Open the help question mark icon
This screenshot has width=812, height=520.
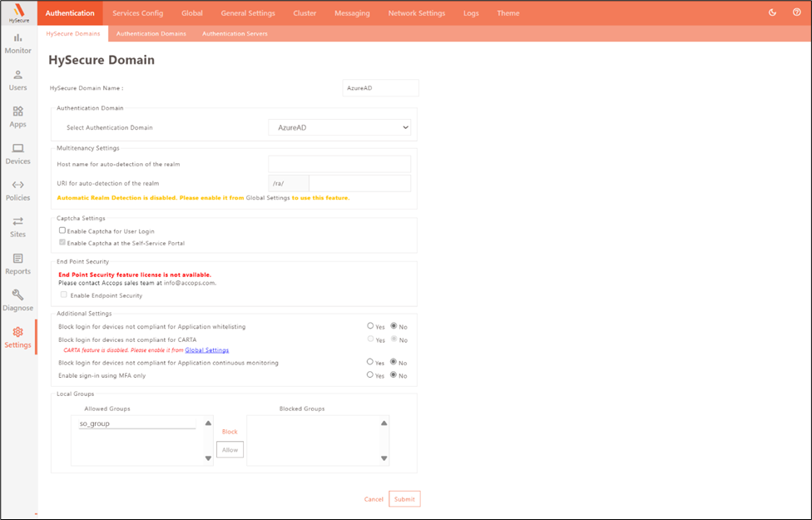pos(797,12)
